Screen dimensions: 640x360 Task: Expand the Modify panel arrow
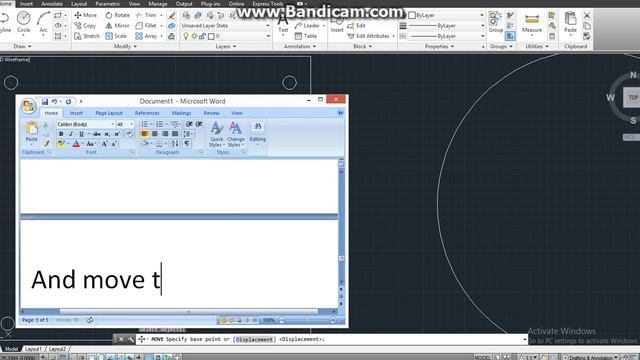(135, 47)
